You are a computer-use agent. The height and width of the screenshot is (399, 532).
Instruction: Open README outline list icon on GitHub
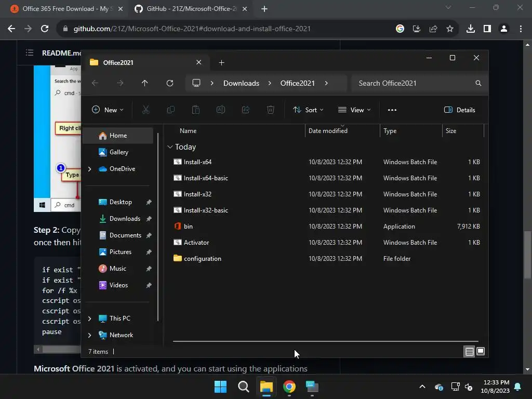coord(30,52)
